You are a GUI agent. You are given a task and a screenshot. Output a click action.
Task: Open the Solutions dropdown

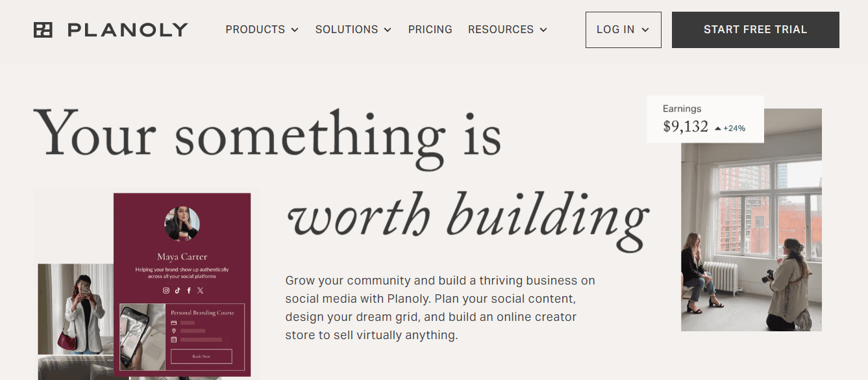click(x=353, y=30)
